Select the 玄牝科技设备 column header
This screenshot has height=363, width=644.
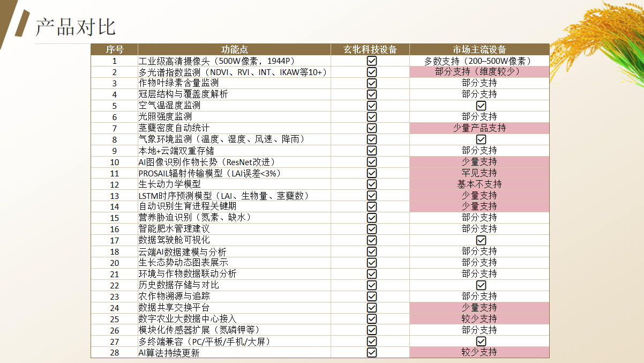click(x=370, y=49)
